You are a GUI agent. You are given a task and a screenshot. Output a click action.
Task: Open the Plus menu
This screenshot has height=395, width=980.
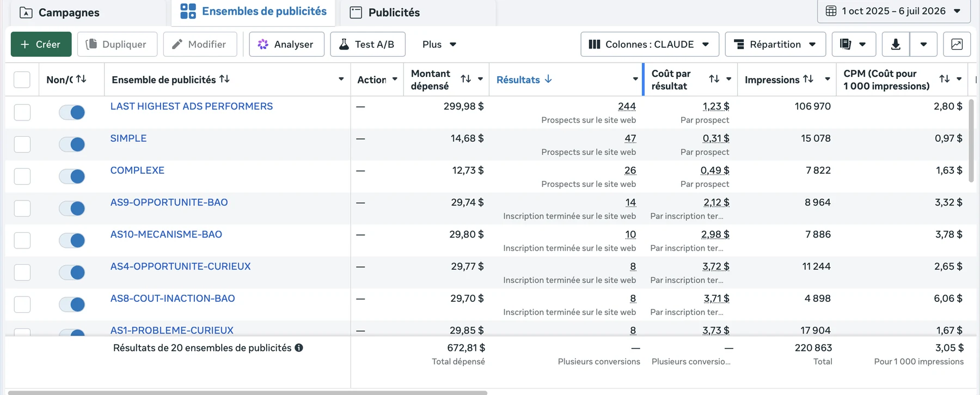pyautogui.click(x=439, y=44)
